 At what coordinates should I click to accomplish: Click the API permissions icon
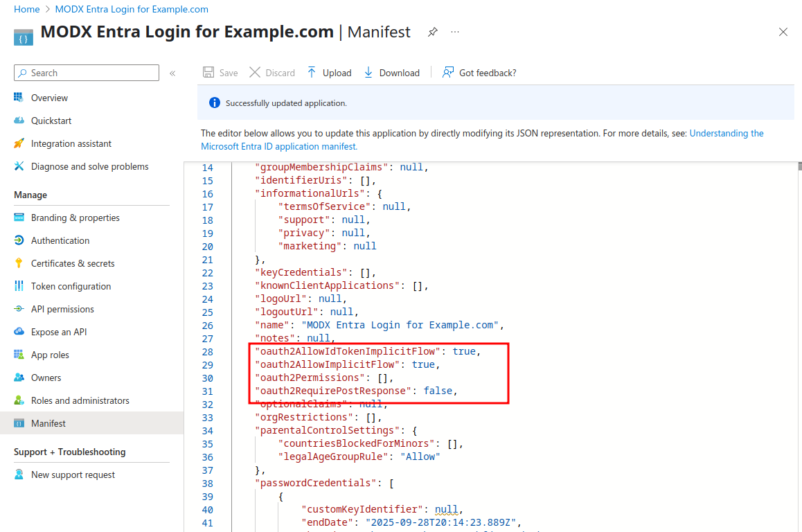[x=19, y=309]
